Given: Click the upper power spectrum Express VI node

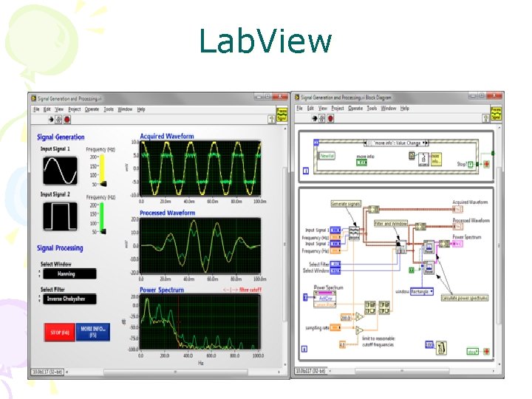Looking at the screenshot, I should [429, 248].
